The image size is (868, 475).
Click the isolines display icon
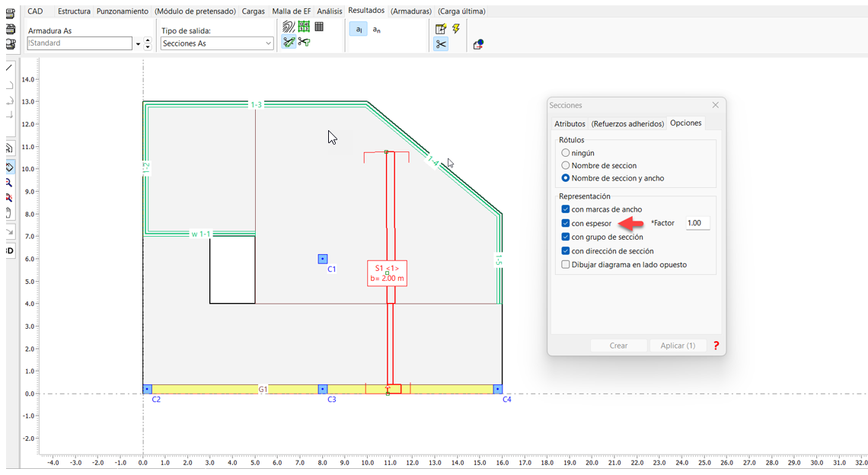[289, 27]
